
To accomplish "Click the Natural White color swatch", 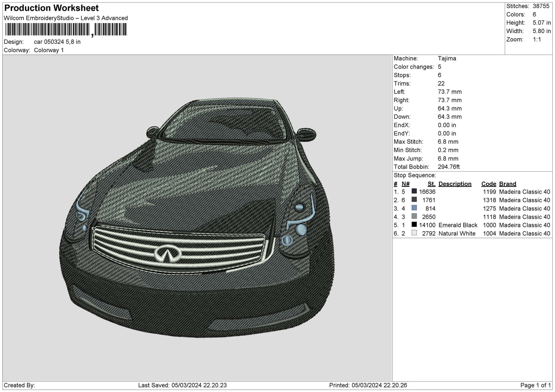I will pos(414,233).
